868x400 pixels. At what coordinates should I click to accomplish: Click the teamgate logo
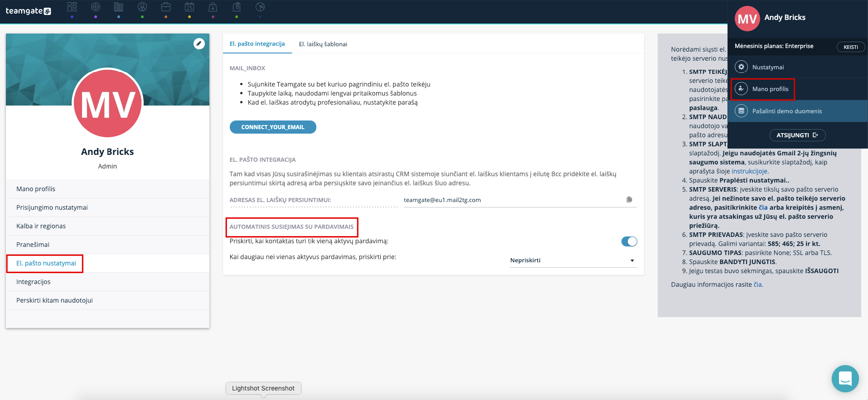(28, 11)
